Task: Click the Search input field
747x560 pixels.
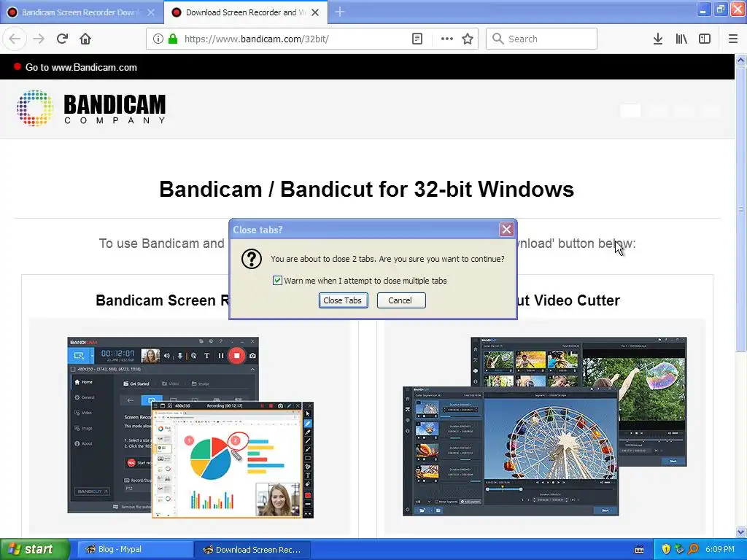Action: [541, 39]
